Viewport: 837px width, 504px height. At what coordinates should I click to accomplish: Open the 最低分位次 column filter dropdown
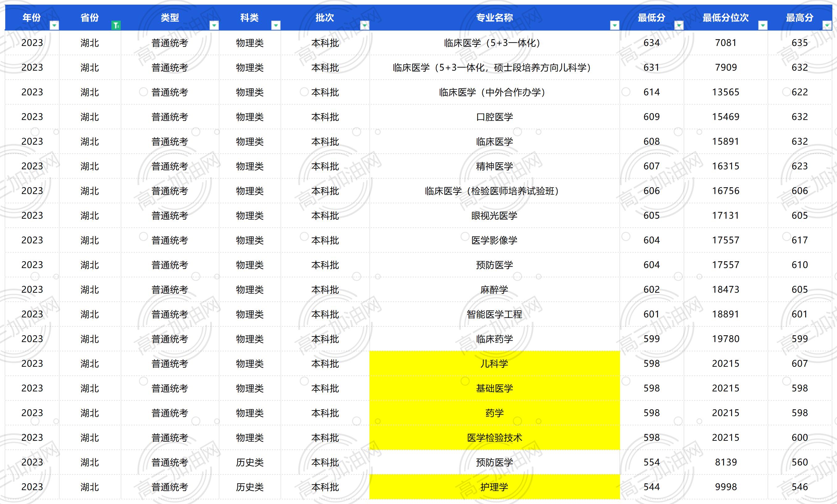(763, 26)
